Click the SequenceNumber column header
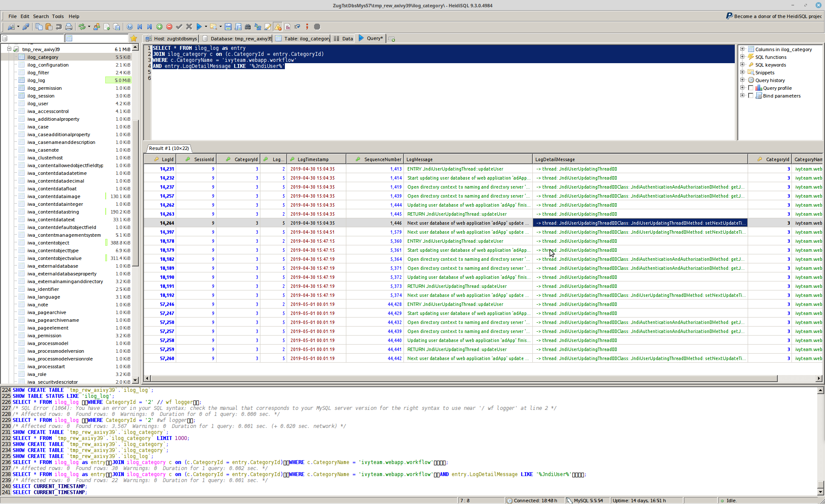 coord(375,159)
